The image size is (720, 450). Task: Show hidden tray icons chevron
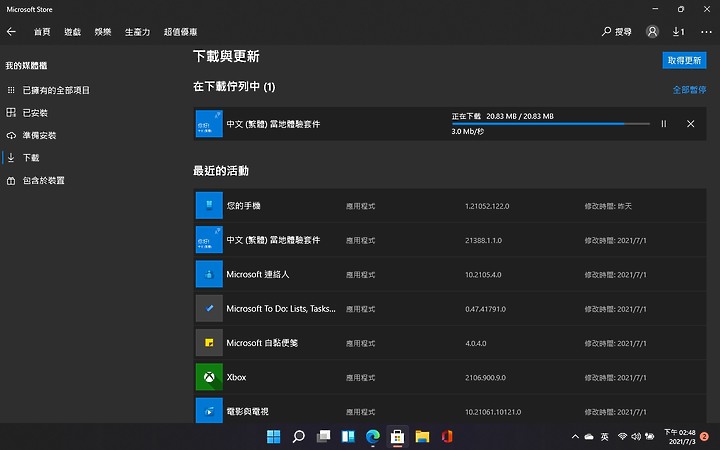pyautogui.click(x=575, y=437)
